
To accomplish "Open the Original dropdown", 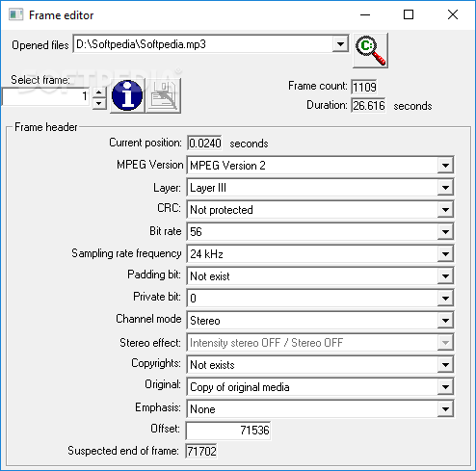I will 445,387.
